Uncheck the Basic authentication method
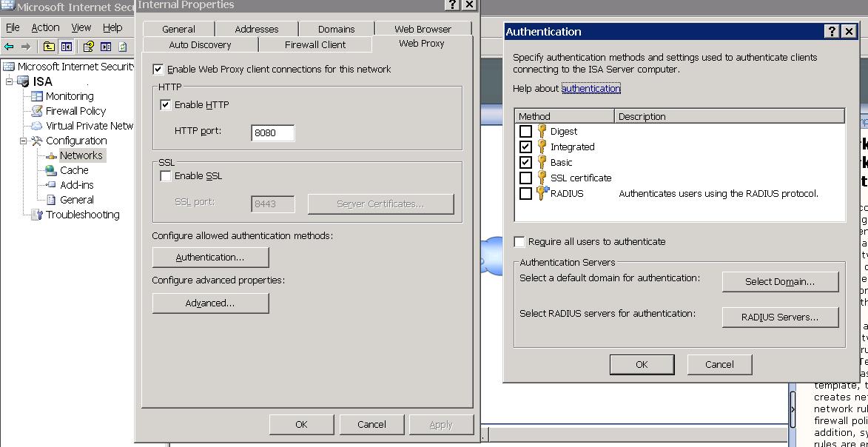 click(526, 162)
